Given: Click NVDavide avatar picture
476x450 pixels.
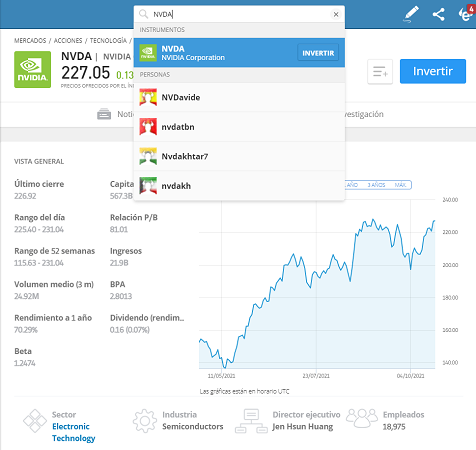Looking at the screenshot, I should tap(148, 97).
